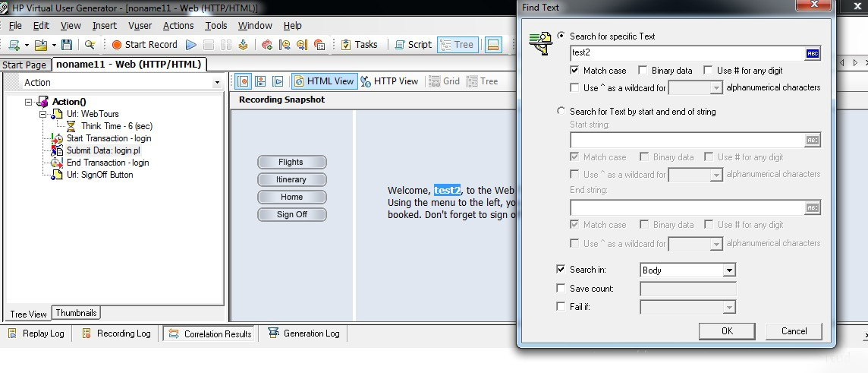Save the script using the floppy disk icon
This screenshot has height=373, width=868.
[67, 45]
